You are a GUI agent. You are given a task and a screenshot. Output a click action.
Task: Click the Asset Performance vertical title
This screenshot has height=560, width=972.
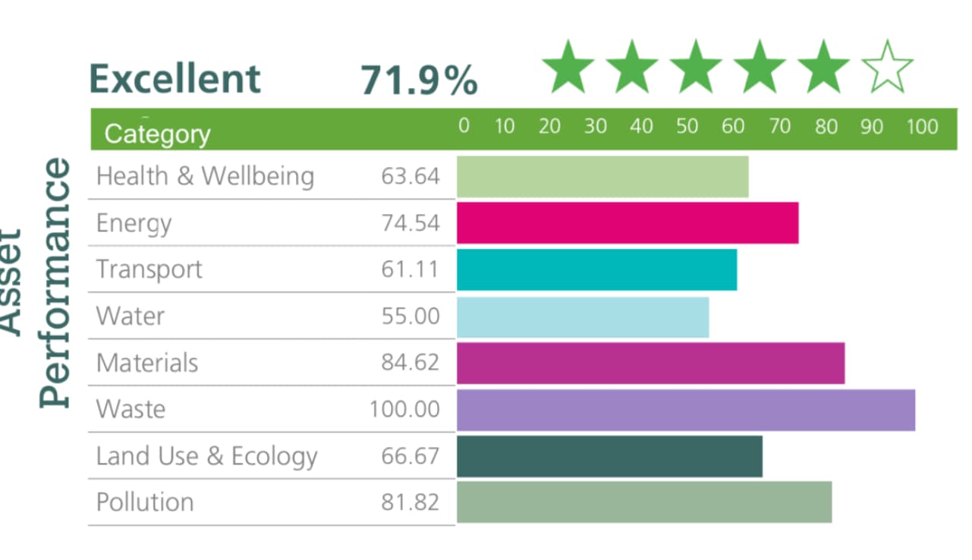[x=38, y=281]
